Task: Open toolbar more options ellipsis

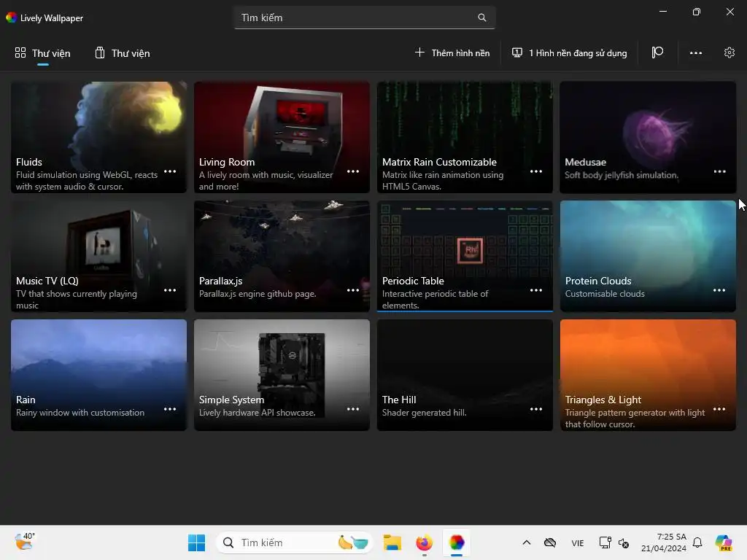Action: (695, 52)
